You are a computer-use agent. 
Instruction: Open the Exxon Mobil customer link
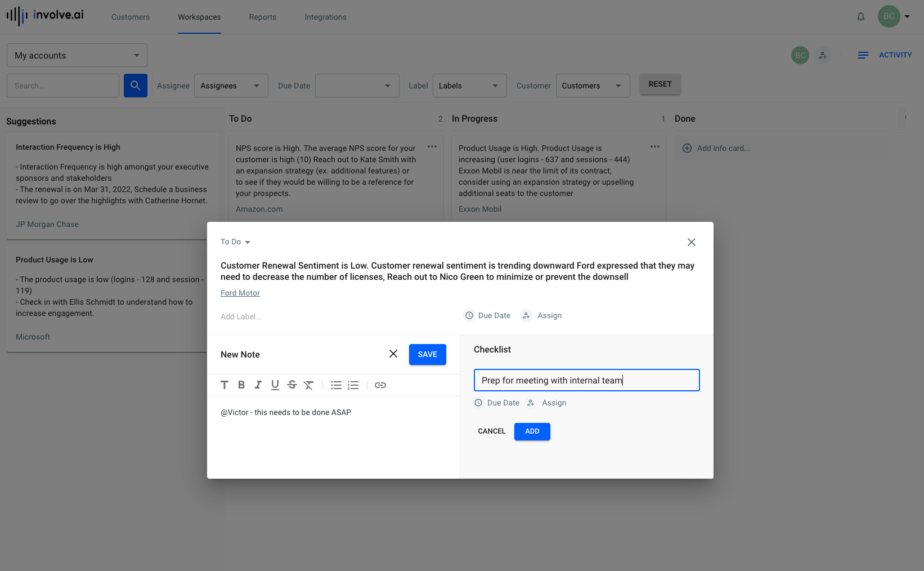pos(480,209)
